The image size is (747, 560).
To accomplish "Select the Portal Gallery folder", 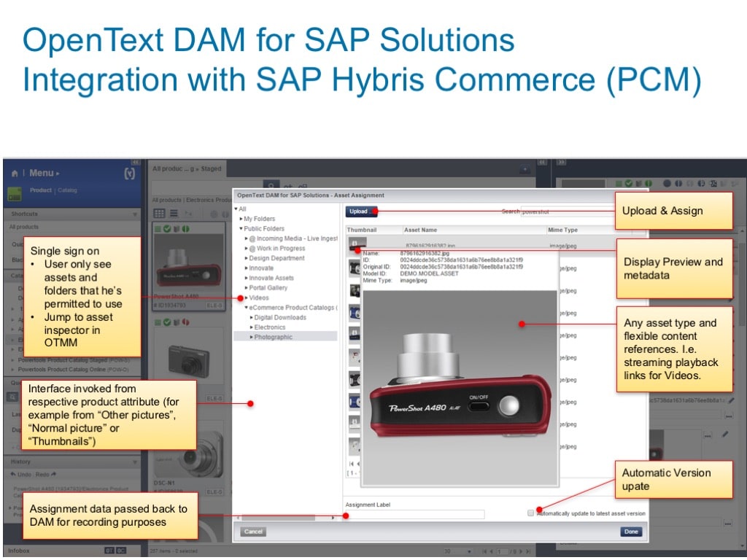I will pos(268,287).
